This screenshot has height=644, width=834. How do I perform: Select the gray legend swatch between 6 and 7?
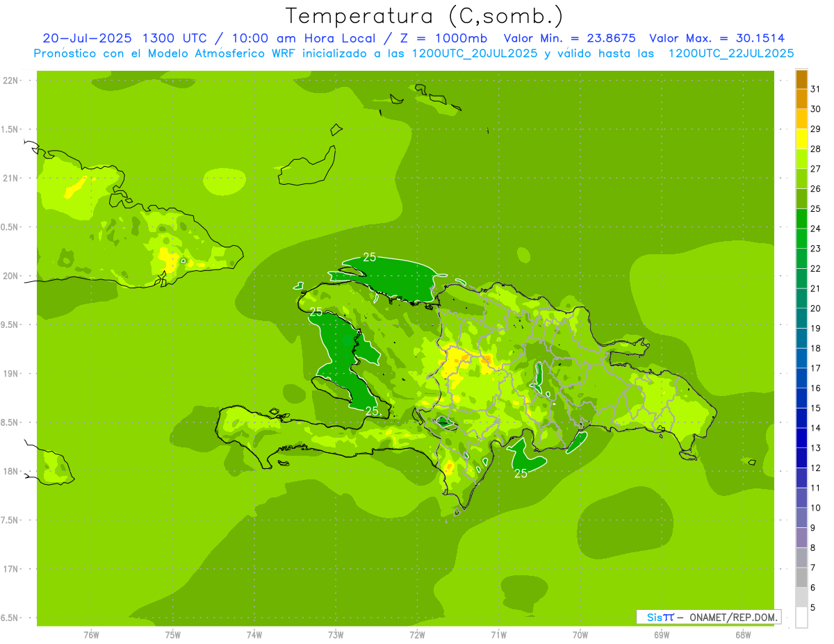click(x=801, y=577)
